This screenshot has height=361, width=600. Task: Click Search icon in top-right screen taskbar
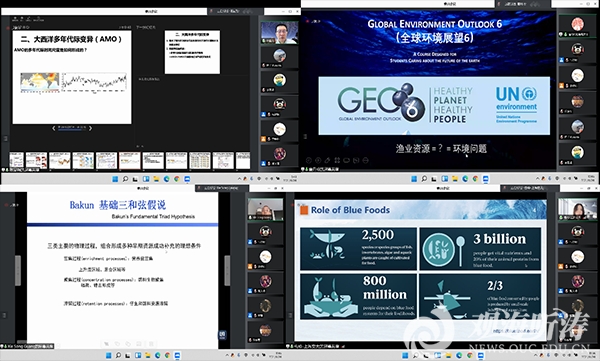point(424,179)
